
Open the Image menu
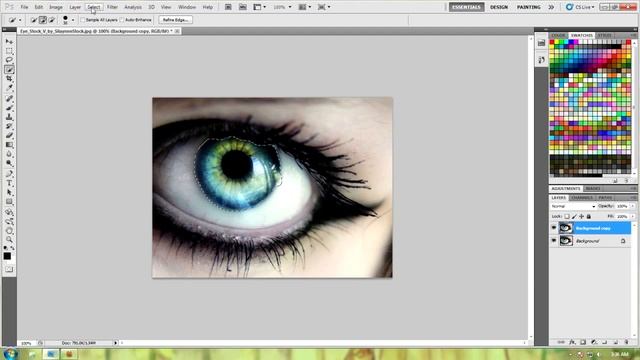56,7
